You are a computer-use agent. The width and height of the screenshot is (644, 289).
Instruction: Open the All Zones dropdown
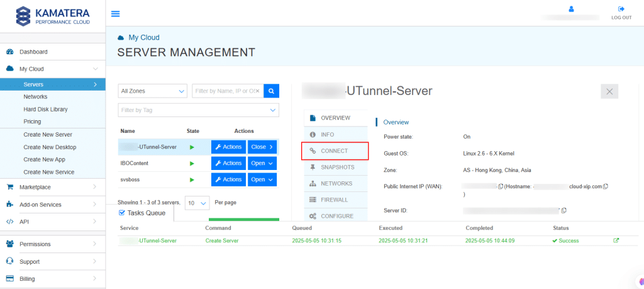[x=152, y=91]
